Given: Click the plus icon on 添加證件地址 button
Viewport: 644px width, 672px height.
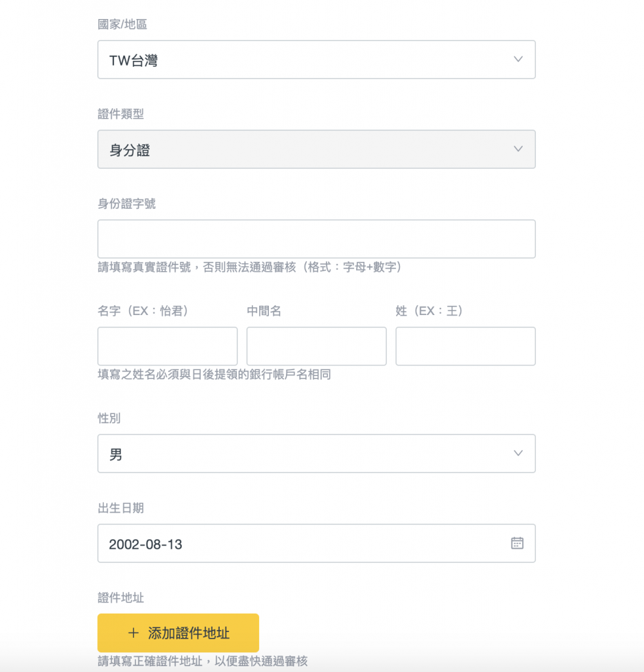Looking at the screenshot, I should point(134,633).
